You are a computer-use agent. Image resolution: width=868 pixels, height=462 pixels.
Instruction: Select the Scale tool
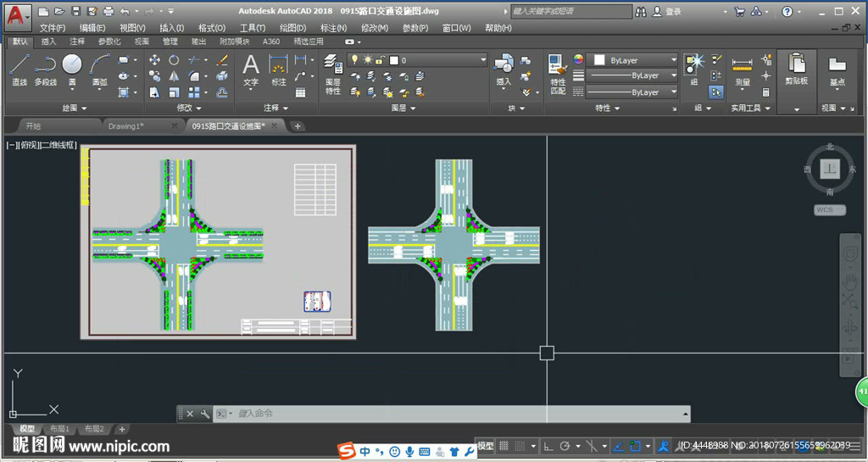pyautogui.click(x=174, y=92)
